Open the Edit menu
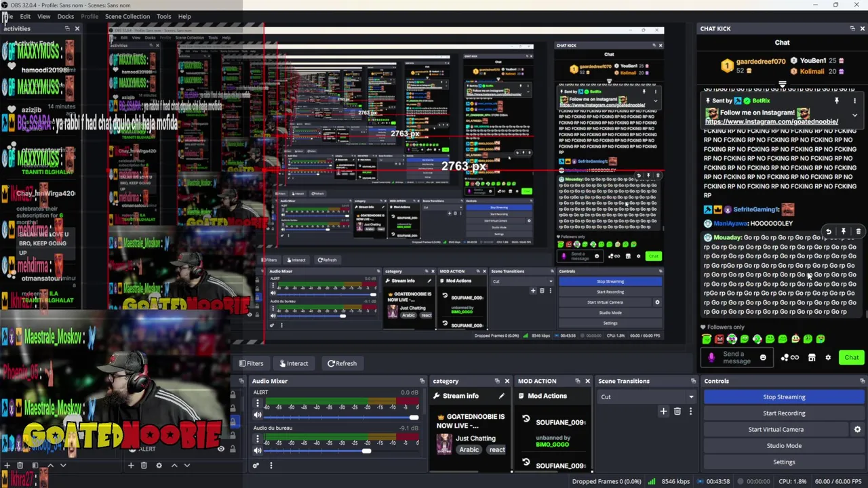The image size is (868, 488). click(25, 16)
